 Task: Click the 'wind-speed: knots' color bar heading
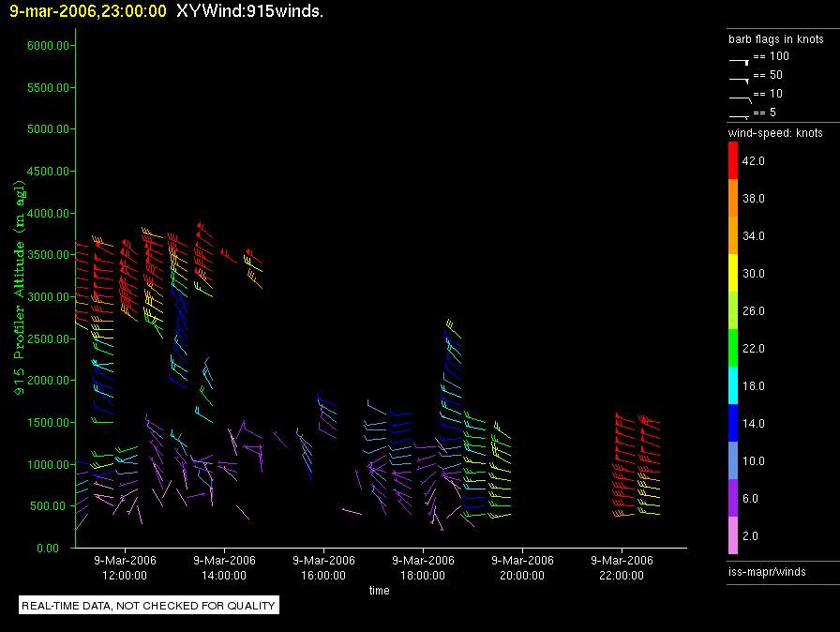tap(775, 133)
